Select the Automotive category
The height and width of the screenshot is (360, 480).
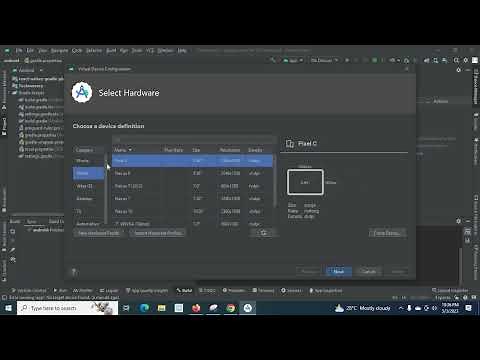(x=88, y=223)
